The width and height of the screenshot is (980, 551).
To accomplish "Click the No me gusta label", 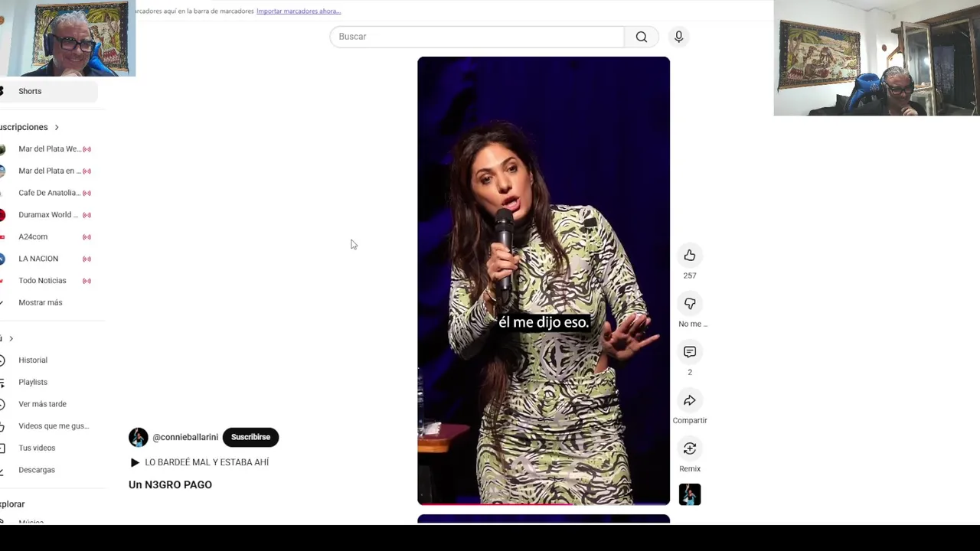I will 693,324.
